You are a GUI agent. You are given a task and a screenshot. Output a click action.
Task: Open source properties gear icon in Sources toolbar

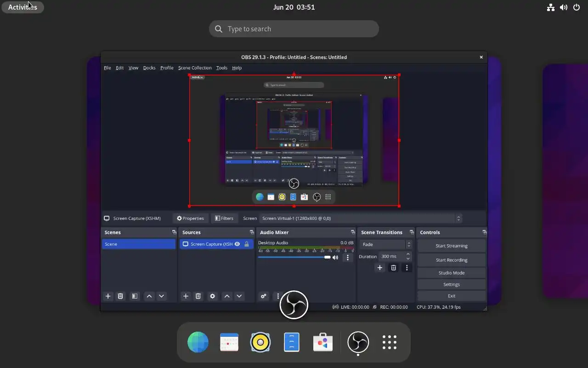pyautogui.click(x=212, y=296)
